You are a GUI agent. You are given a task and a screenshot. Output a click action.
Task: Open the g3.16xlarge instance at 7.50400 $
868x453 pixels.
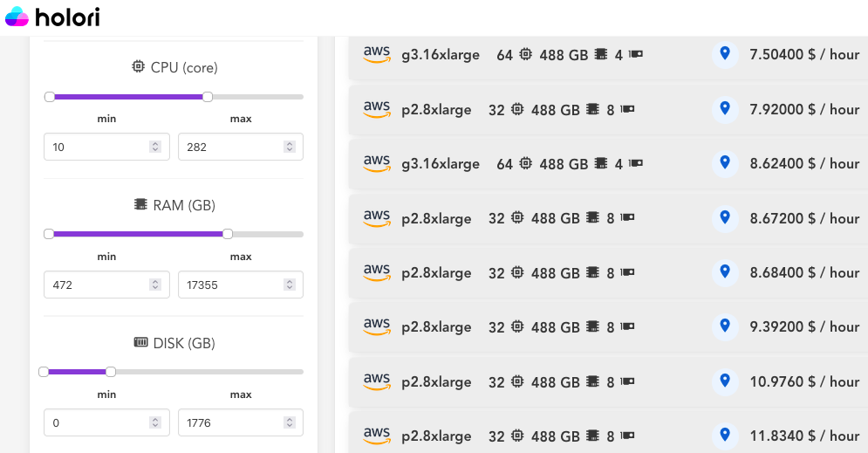(440, 55)
